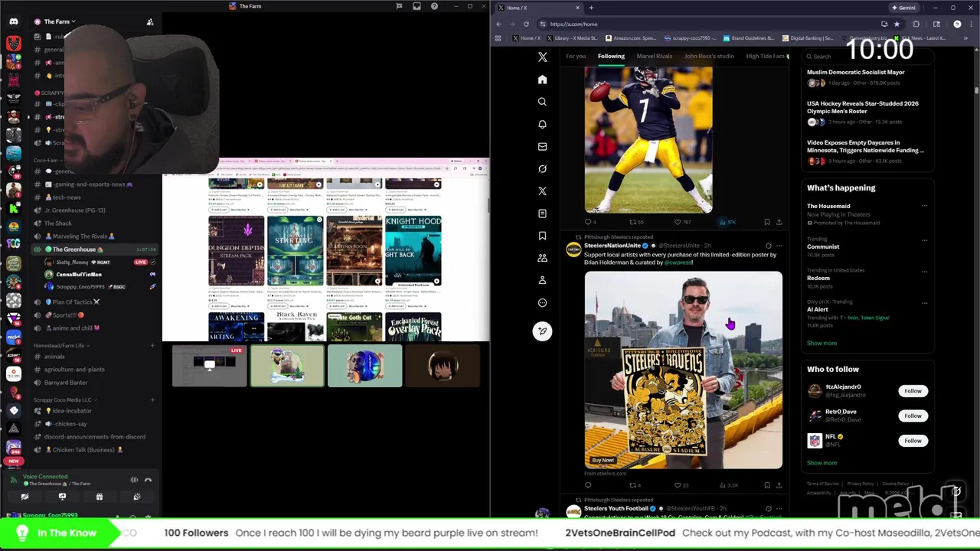Collapse the Homestead/Farm Life category
980x551 pixels.
coord(60,345)
